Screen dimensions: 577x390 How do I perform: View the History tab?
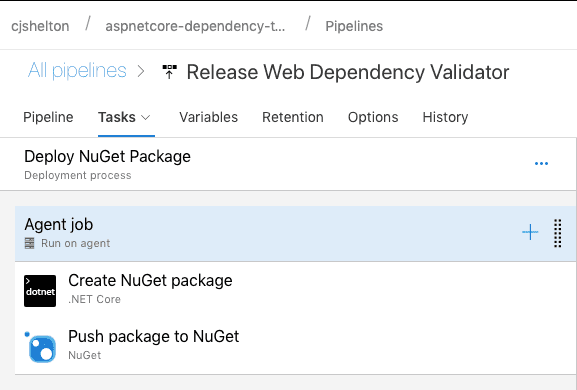(x=445, y=117)
